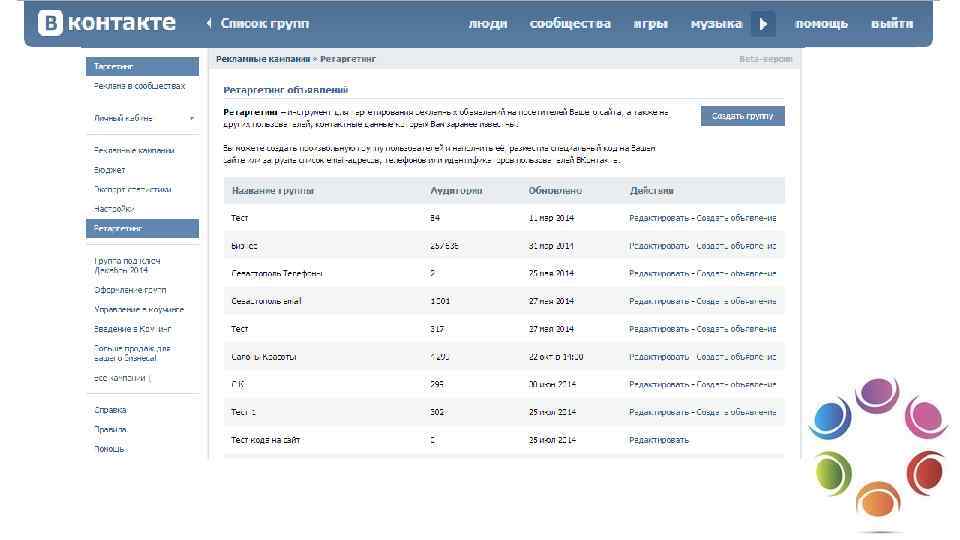Open Введение в Коучинг campaign
The height and width of the screenshot is (540, 960).
133,329
